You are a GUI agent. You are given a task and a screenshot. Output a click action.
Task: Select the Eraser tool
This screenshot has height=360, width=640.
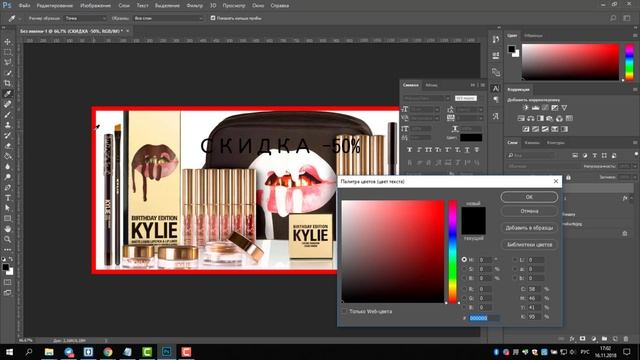(7, 146)
